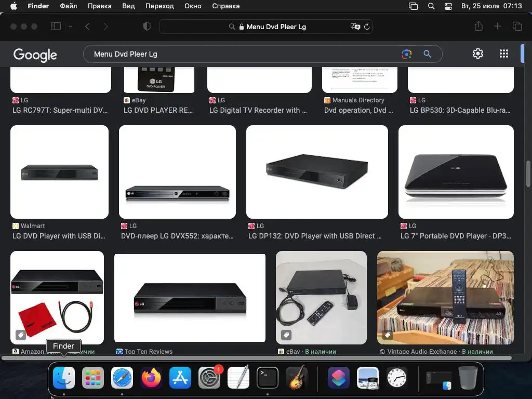Open Stage Manager icon in menu bar

pos(413,6)
